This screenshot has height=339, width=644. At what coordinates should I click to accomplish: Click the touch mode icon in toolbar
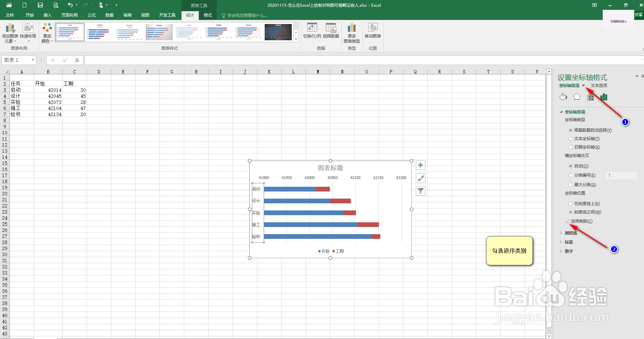click(x=101, y=5)
